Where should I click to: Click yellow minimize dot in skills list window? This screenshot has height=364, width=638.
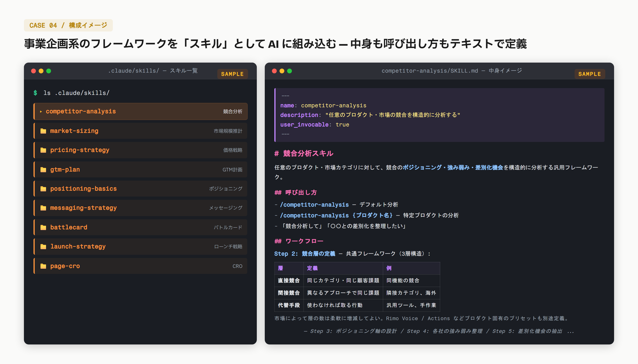pyautogui.click(x=41, y=71)
